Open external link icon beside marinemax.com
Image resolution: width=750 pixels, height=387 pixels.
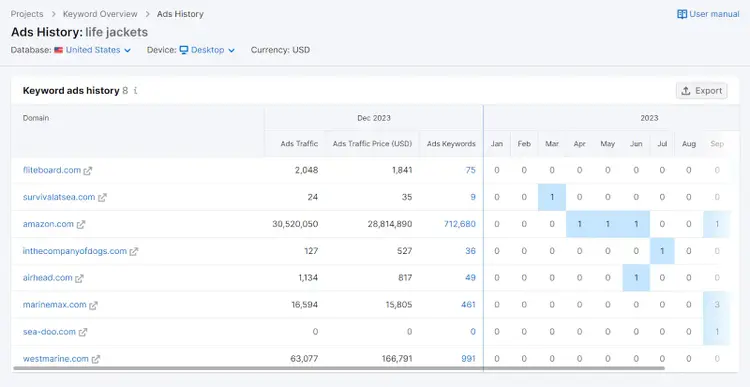point(93,305)
